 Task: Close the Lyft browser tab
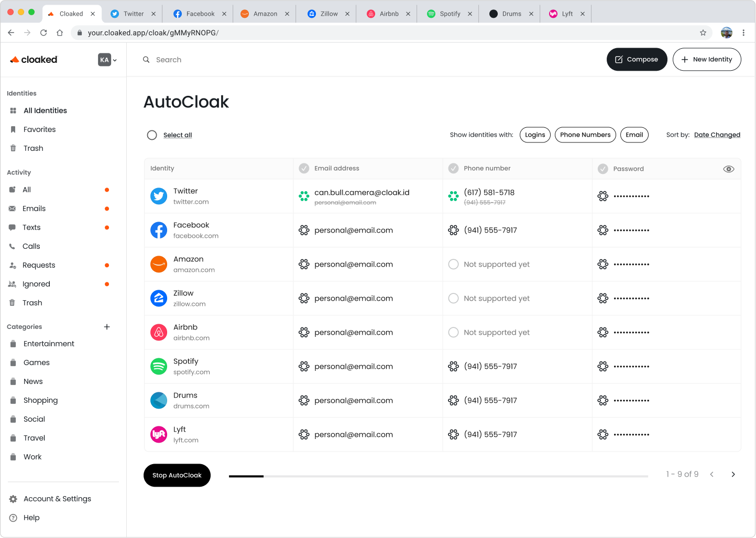[583, 14]
